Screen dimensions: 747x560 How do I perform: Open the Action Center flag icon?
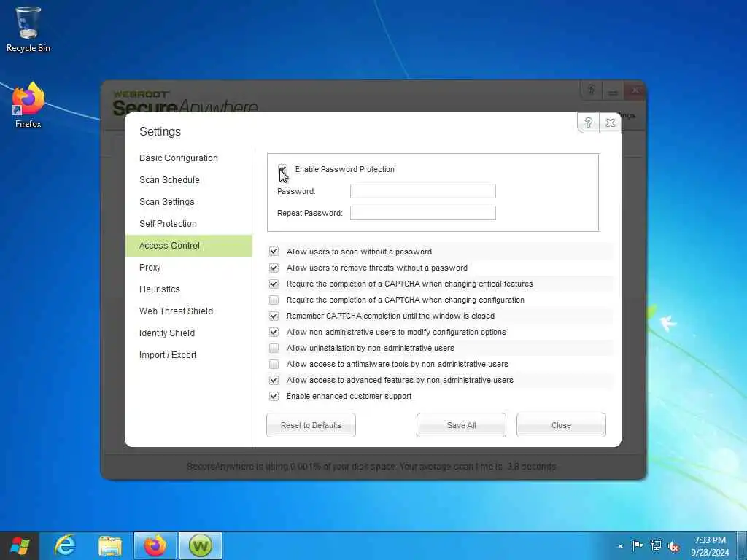638,545
